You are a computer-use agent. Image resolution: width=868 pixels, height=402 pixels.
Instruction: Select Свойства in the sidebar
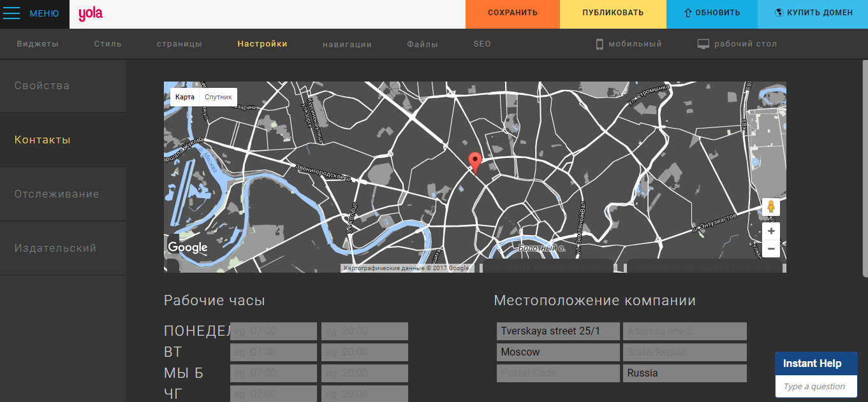coord(42,85)
